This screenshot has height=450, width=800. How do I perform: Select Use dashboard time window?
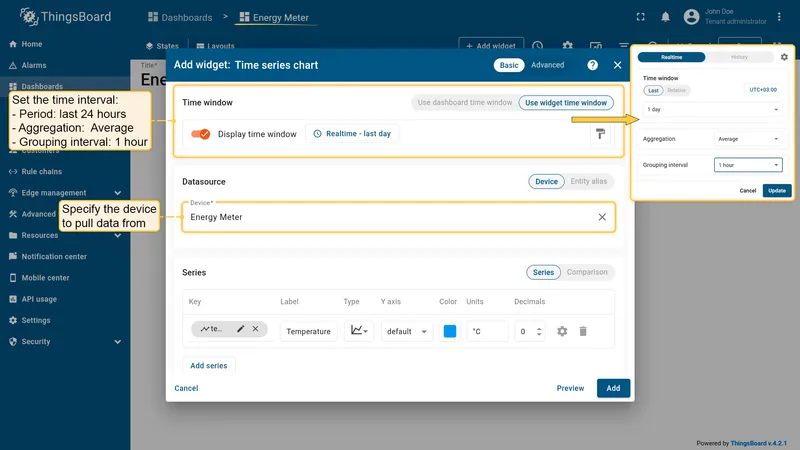[x=464, y=103]
